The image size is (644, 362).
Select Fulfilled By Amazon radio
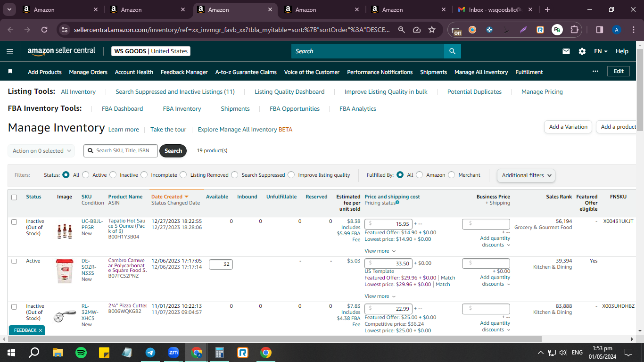pyautogui.click(x=420, y=175)
